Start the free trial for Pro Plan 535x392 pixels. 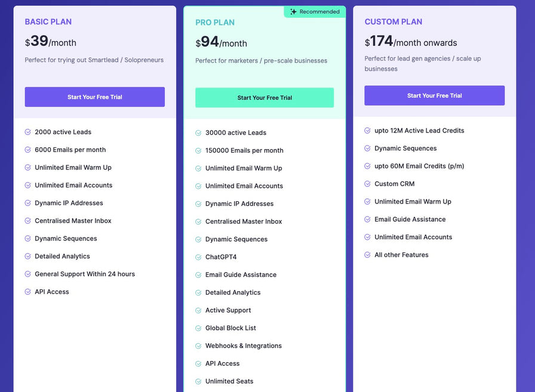265,98
